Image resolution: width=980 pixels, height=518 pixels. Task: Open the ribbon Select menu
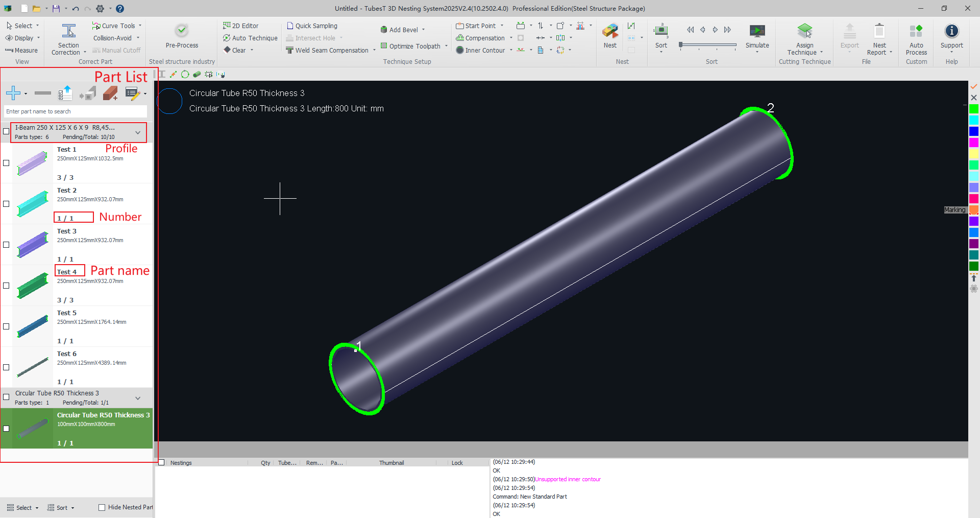(x=22, y=26)
